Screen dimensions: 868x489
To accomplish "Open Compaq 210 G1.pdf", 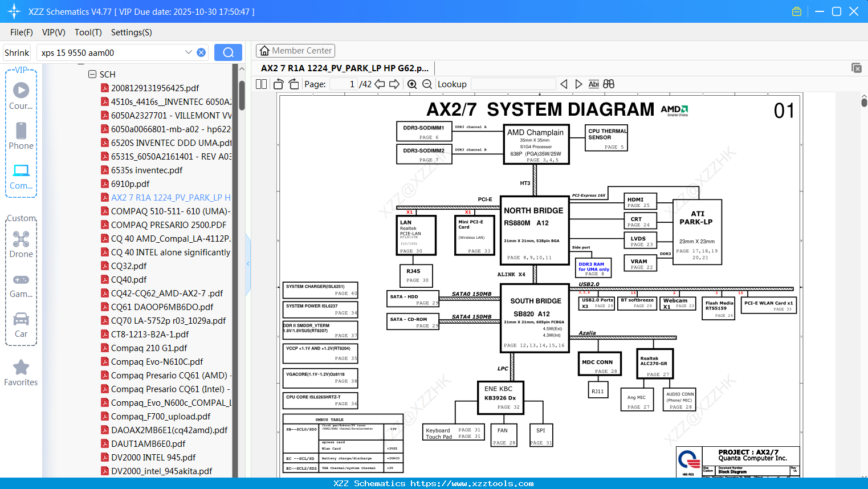I will (x=149, y=348).
